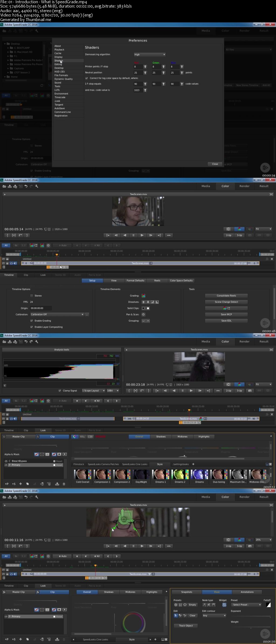Image resolution: width=276 pixels, height=644 pixels.
Task: Select the Reels settings tab
Action: tap(157, 281)
